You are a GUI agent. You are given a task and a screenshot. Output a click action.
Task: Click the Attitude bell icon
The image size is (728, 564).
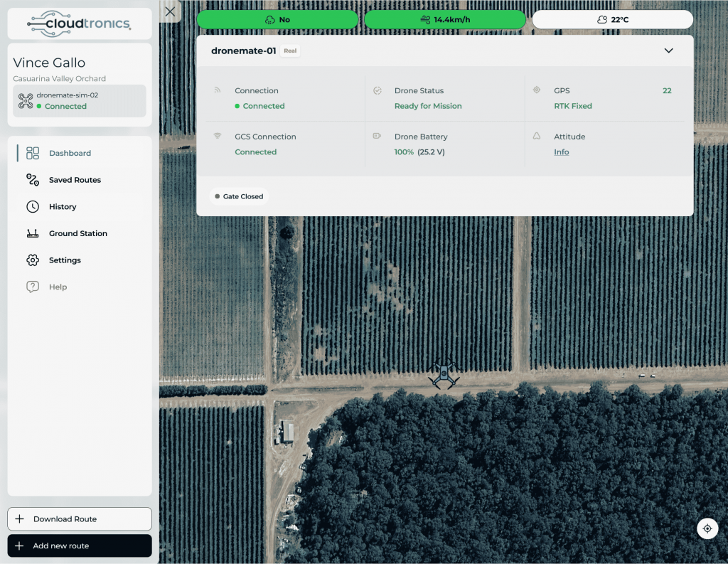(537, 136)
